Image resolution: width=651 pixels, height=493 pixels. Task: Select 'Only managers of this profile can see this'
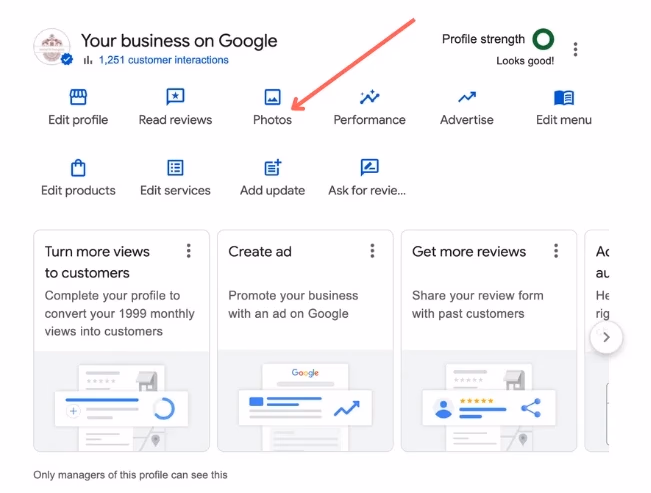pyautogui.click(x=130, y=475)
